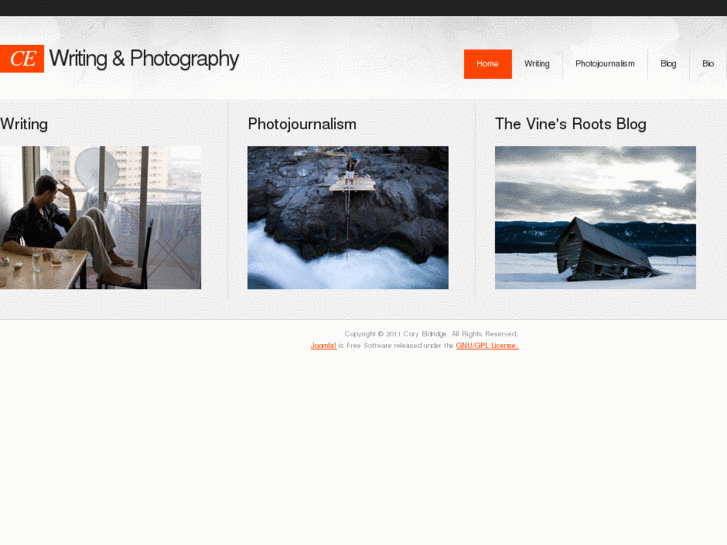Open the Bio navigation item
This screenshot has width=727, height=545.
pos(708,64)
